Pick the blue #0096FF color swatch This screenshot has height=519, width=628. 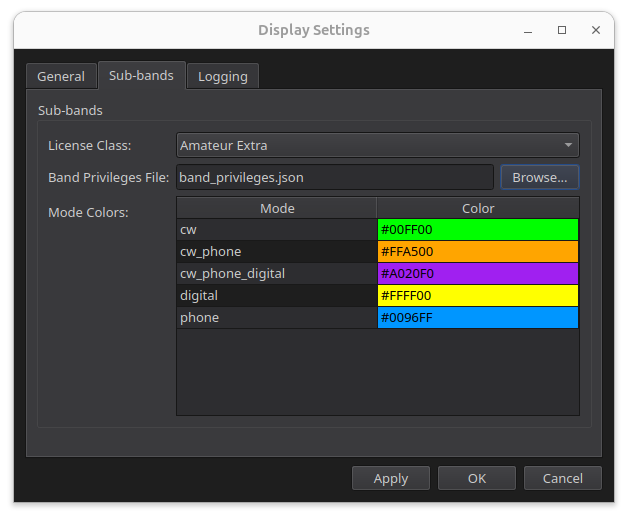tap(478, 318)
